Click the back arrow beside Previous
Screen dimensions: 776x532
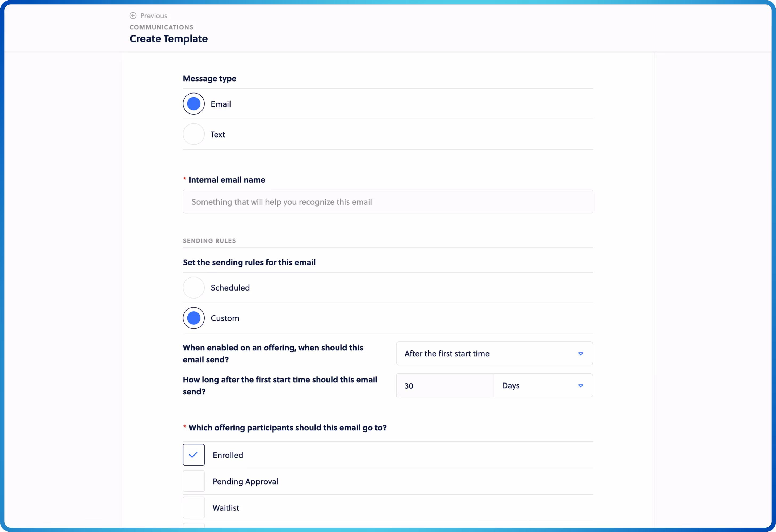[133, 16]
